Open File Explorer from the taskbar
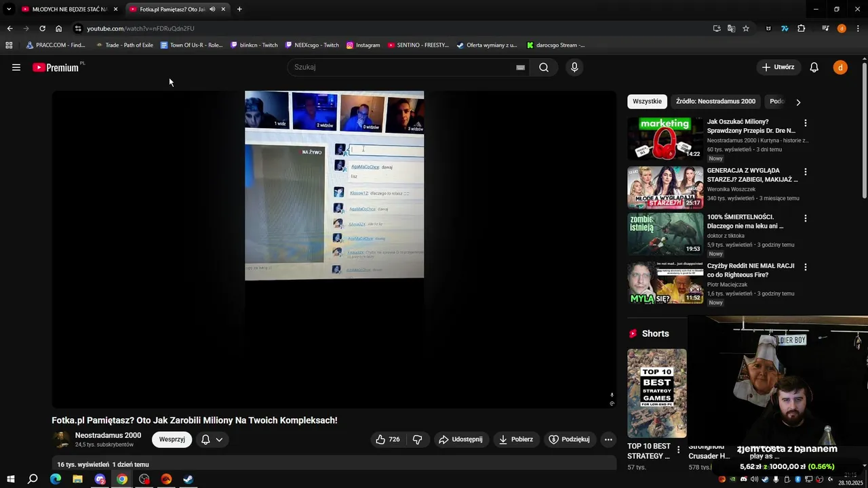Screen dimensions: 868x488 click(77, 479)
